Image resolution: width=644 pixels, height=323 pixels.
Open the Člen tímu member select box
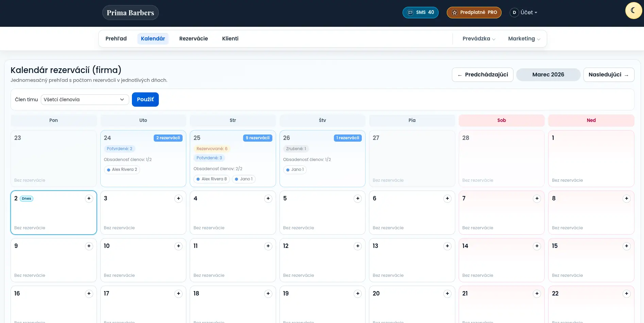pyautogui.click(x=85, y=100)
